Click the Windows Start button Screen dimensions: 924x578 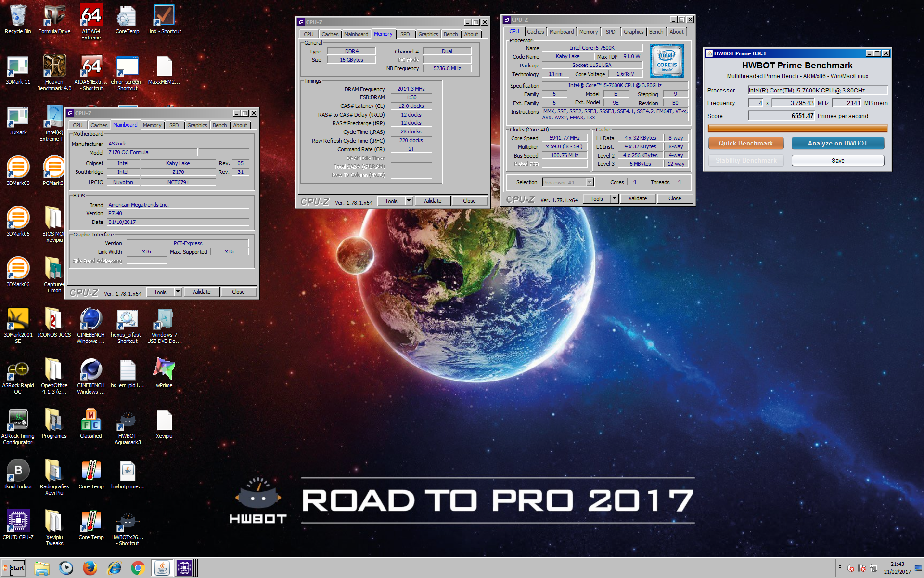click(13, 568)
